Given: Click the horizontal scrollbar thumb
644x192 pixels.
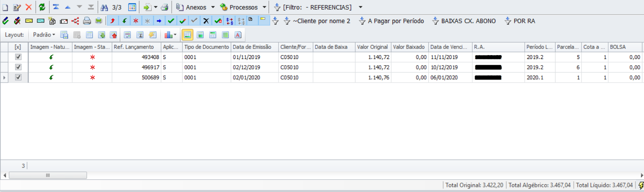Looking at the screenshot, I should pyautogui.click(x=48, y=175).
